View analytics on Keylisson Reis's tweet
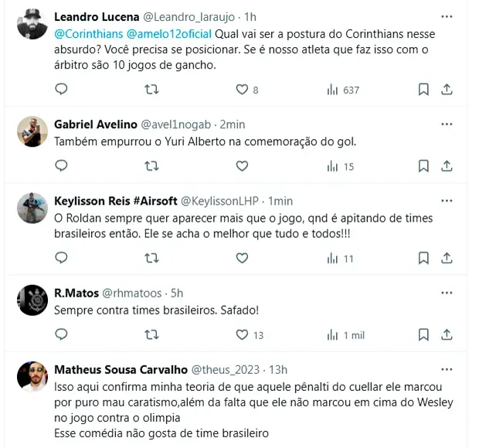The image size is (479, 448). [333, 259]
